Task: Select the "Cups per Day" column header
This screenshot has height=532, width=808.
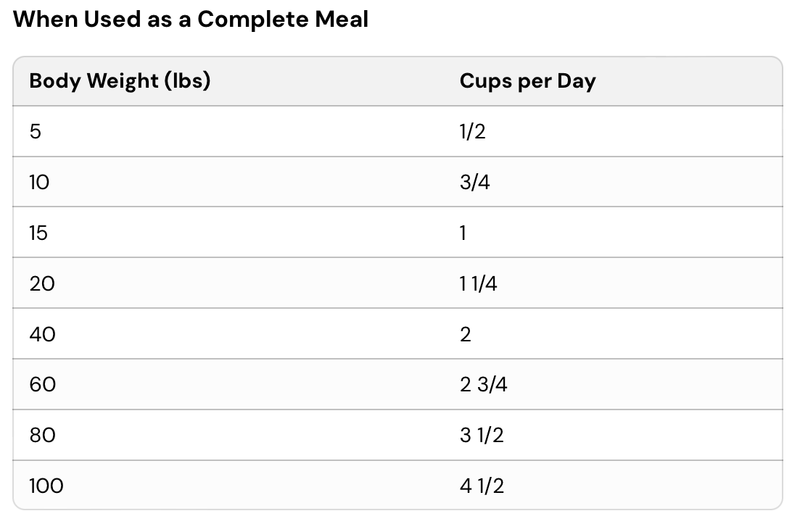Action: point(527,81)
